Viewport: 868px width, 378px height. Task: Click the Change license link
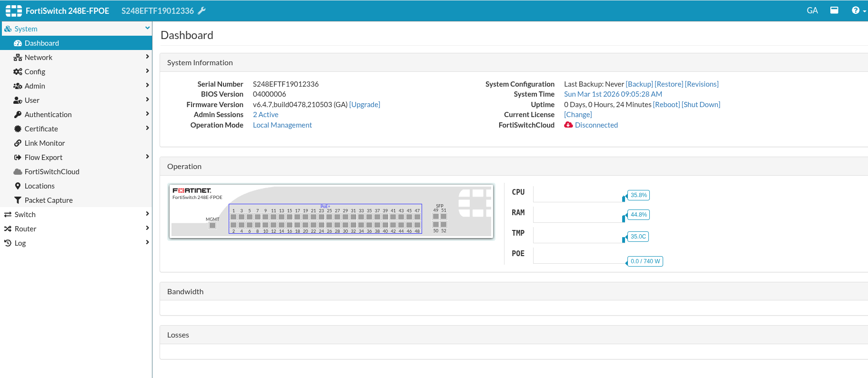578,115
